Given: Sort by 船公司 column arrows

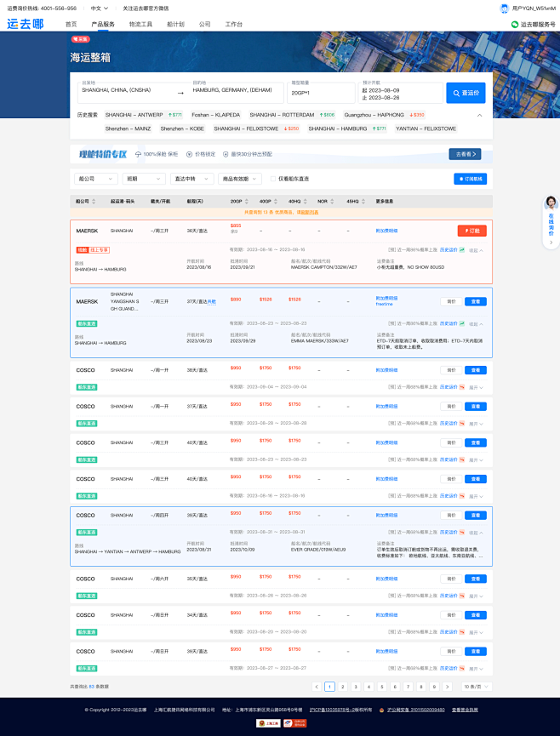Looking at the screenshot, I should pyautogui.click(x=94, y=202).
